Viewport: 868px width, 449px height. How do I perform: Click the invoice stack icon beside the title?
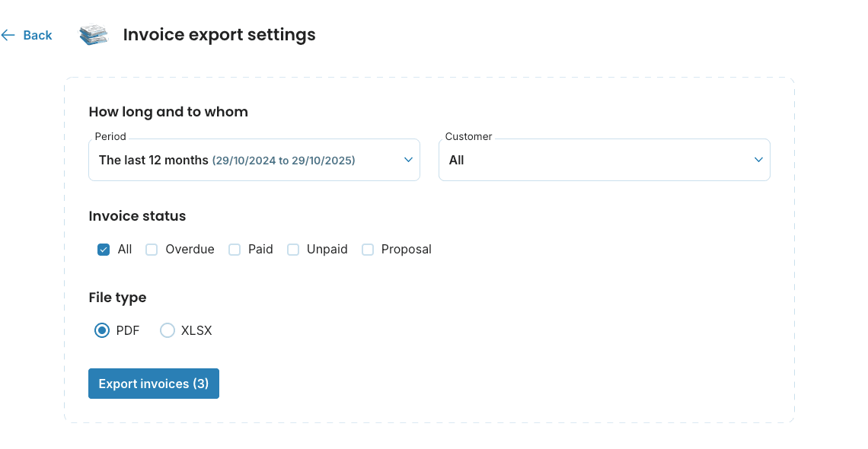93,34
